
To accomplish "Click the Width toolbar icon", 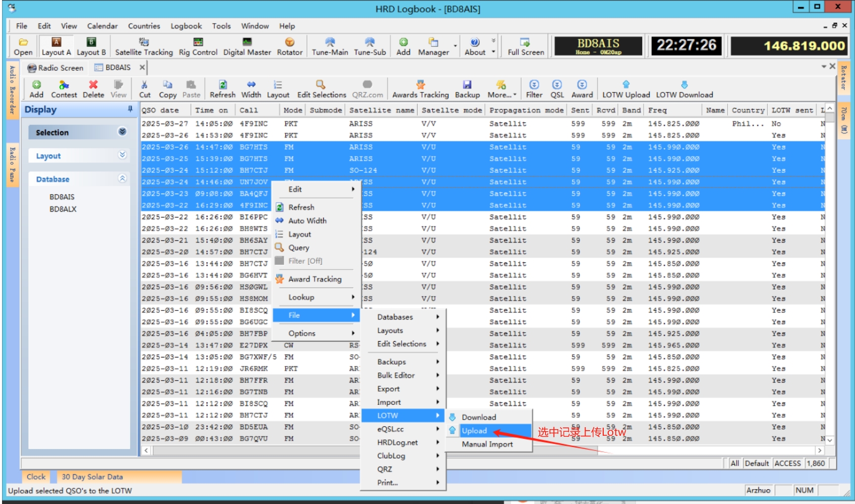I will click(x=251, y=89).
